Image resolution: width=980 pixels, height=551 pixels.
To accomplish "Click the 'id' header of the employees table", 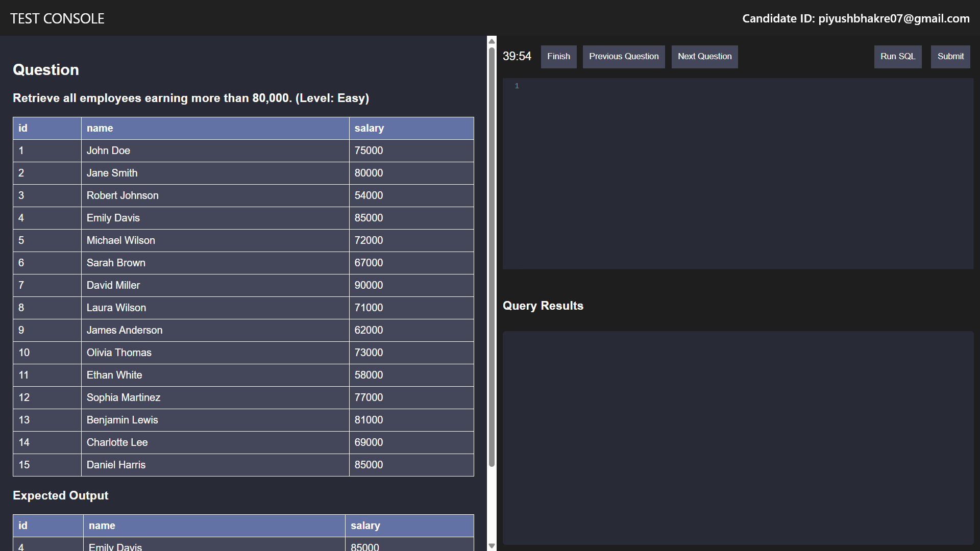I will point(47,129).
